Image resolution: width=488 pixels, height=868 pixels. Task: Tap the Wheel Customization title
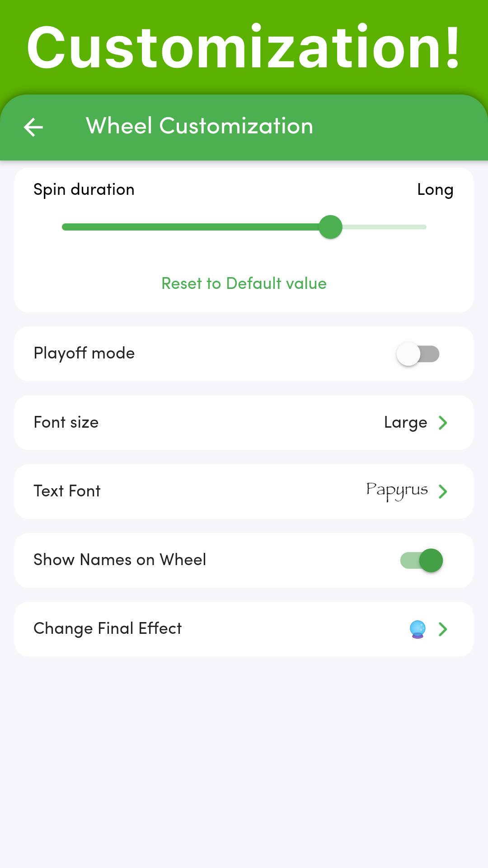(200, 126)
